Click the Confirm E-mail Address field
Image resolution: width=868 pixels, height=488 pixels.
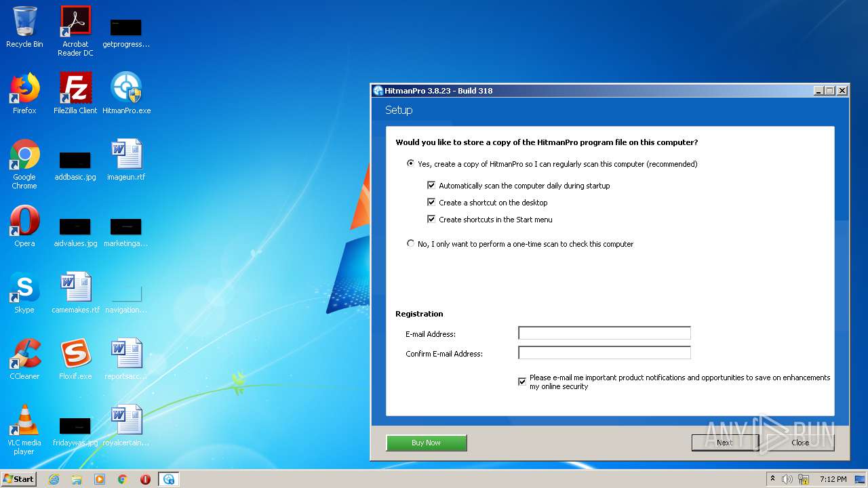(604, 352)
